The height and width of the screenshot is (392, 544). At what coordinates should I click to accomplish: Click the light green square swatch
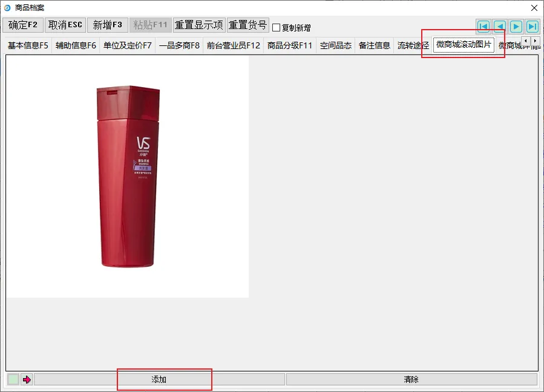(13, 379)
